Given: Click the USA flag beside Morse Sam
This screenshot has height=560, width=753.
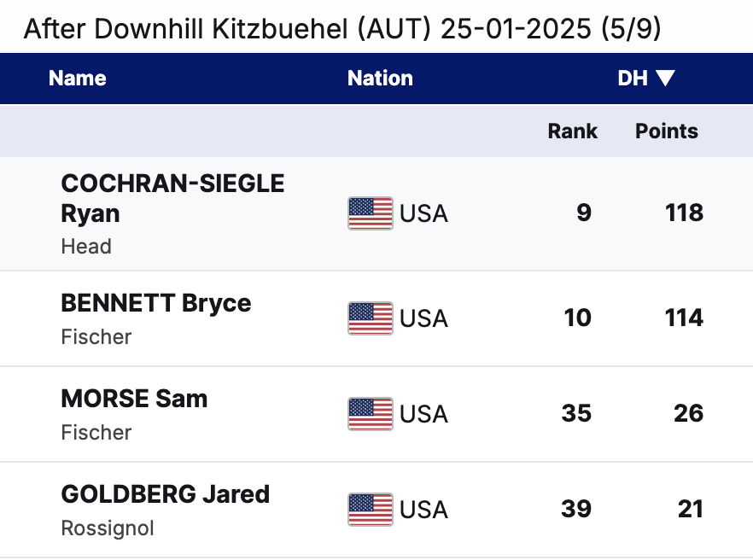Looking at the screenshot, I should [x=371, y=414].
